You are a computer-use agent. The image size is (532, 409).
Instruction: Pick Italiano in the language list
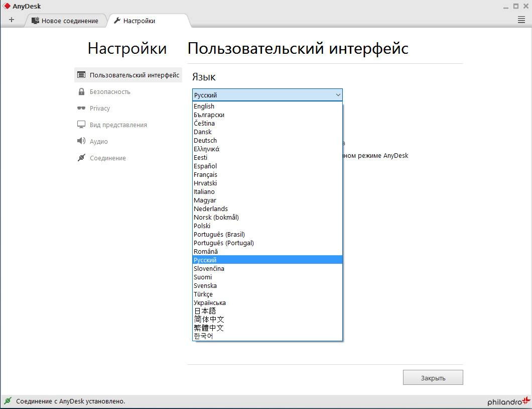point(268,191)
